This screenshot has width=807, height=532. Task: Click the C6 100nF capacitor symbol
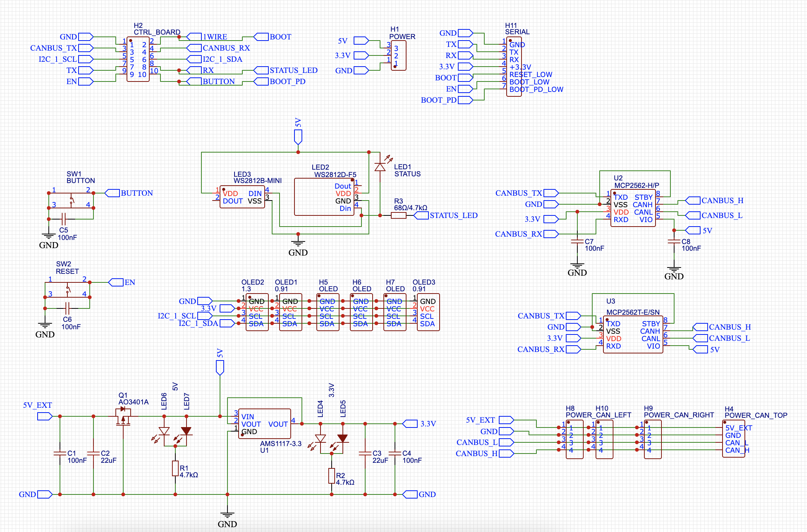click(x=67, y=308)
